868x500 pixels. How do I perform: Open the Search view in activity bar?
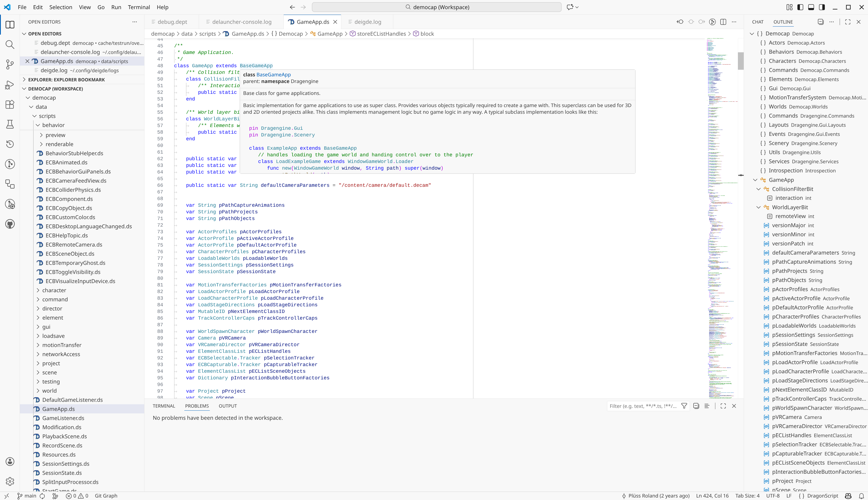(10, 45)
